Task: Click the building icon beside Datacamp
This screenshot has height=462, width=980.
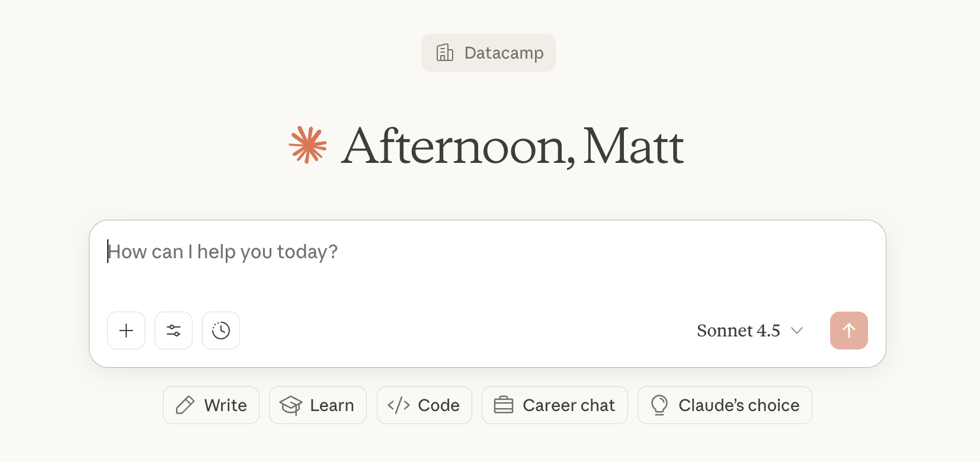Action: pos(445,53)
